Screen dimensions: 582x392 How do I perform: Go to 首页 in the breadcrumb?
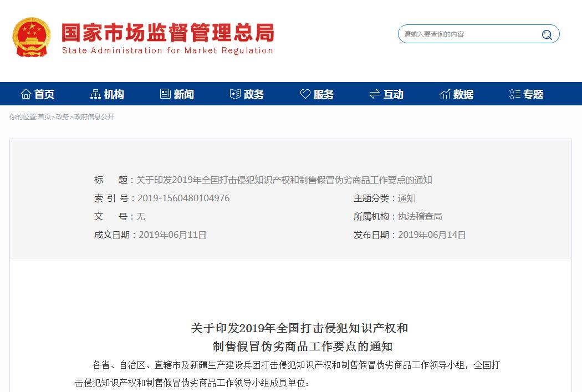(44, 117)
